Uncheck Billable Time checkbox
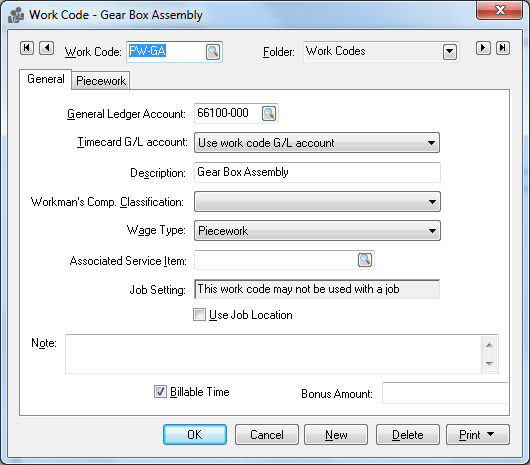 coord(160,392)
